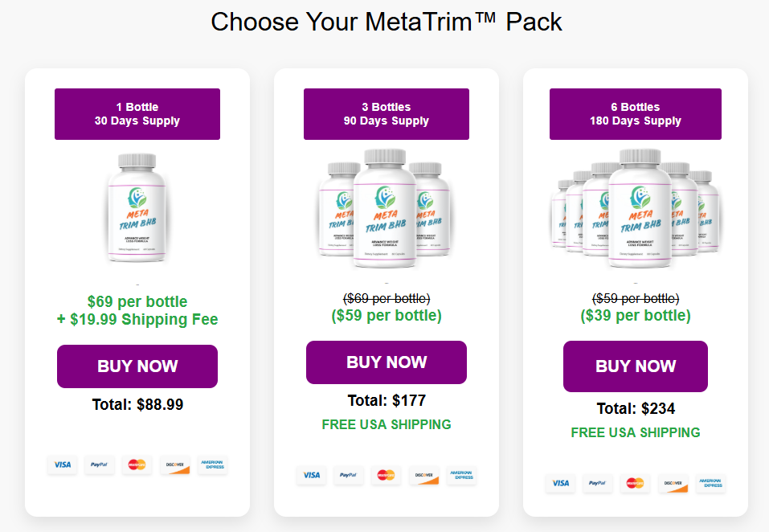Click the Mastercard icon under 6 Bottles pack
The image size is (769, 532).
coord(635,484)
